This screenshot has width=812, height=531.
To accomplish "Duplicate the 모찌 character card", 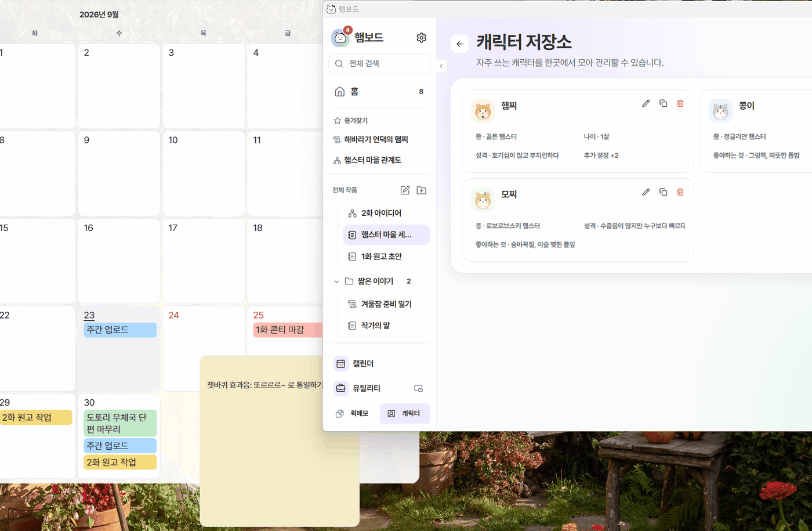I will pyautogui.click(x=664, y=192).
